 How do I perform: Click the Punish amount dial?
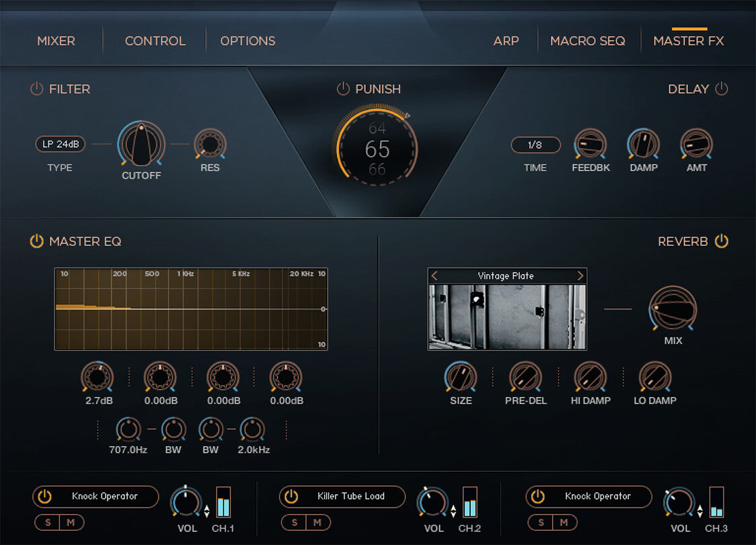click(x=377, y=149)
